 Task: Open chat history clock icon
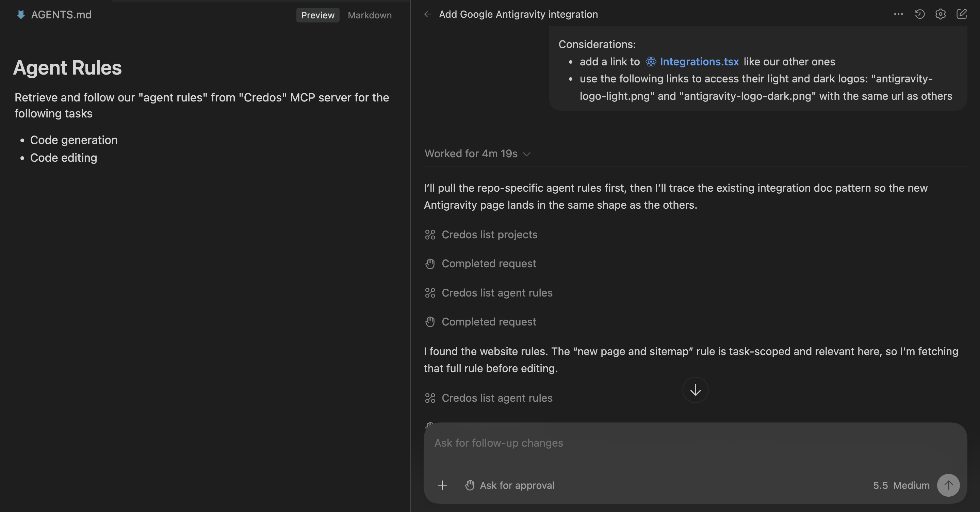[x=919, y=14]
